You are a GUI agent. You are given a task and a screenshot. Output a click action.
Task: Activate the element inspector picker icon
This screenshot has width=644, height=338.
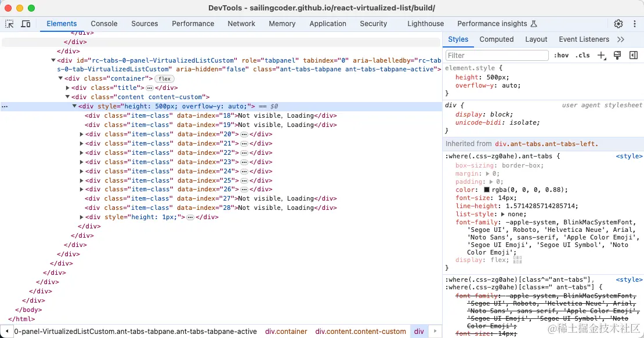(x=10, y=24)
